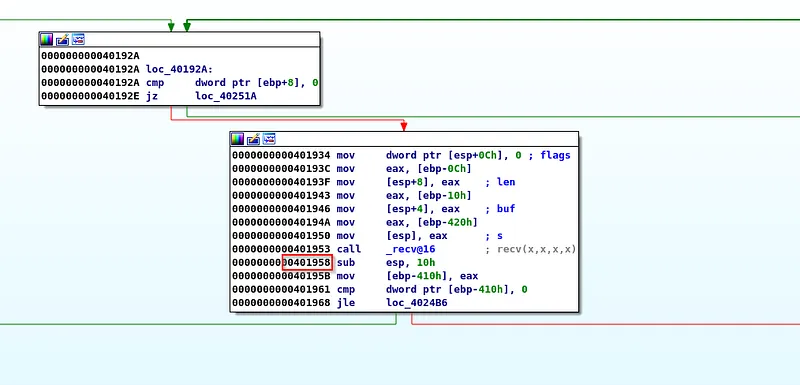800x385 pixels.
Task: Click the graph-group icon on recv node header
Action: pos(269,139)
